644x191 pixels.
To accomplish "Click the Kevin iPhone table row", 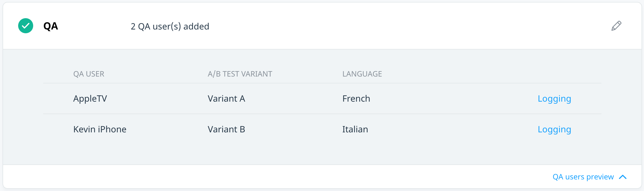I will point(322,129).
